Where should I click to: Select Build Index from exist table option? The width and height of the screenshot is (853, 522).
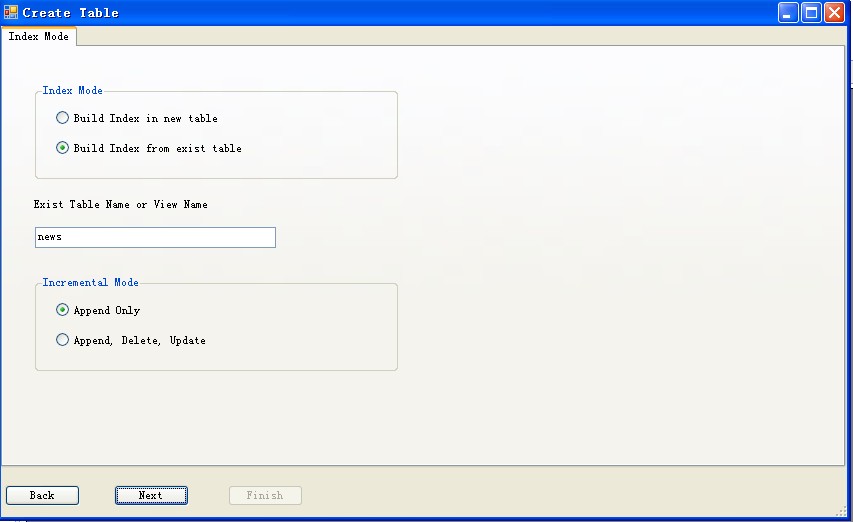point(149,148)
